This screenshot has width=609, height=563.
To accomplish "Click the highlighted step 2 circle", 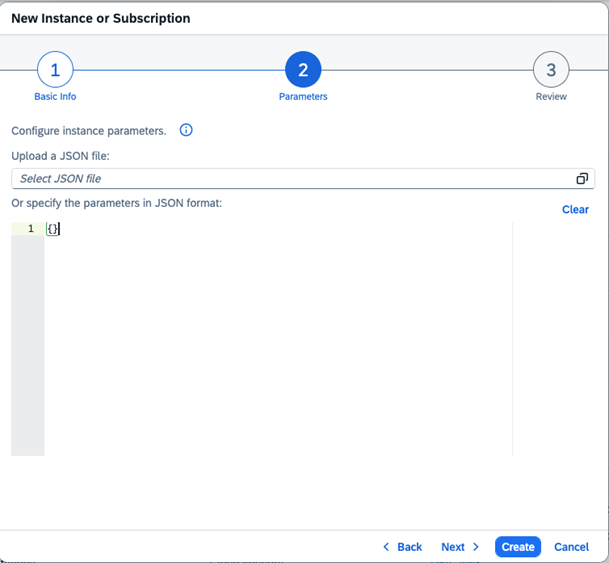I will pos(303,70).
